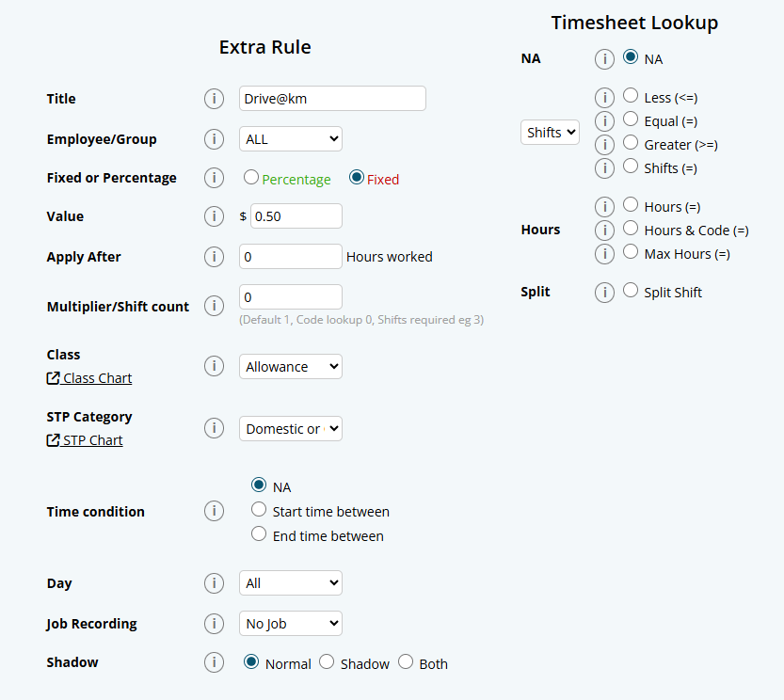
Task: Click the Title text field
Action: coord(332,99)
